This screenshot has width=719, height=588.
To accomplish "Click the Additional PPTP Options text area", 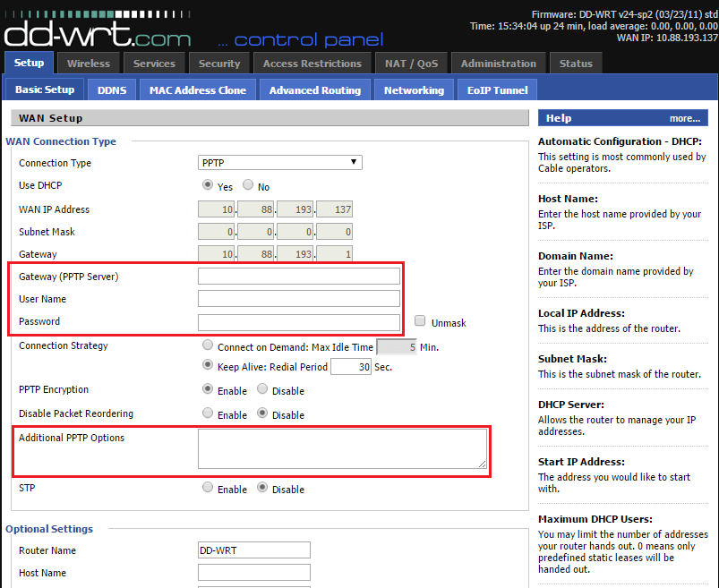I will pos(342,448).
